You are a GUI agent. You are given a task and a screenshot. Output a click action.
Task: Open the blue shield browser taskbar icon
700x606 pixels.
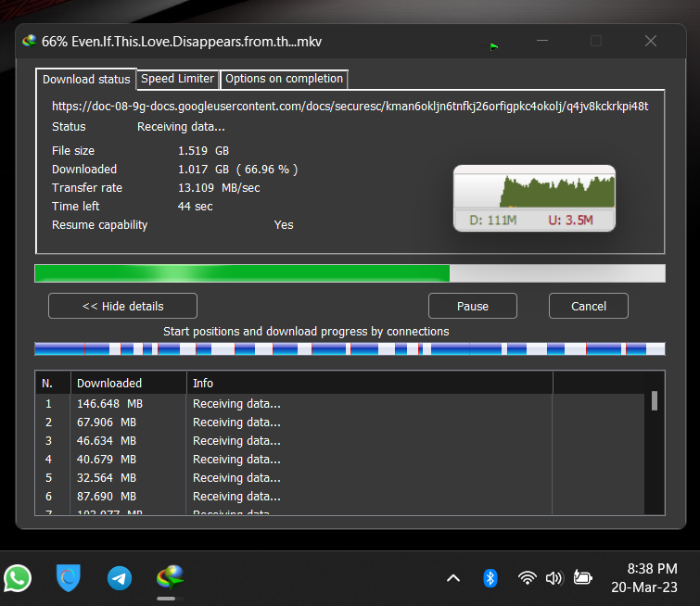(69, 578)
